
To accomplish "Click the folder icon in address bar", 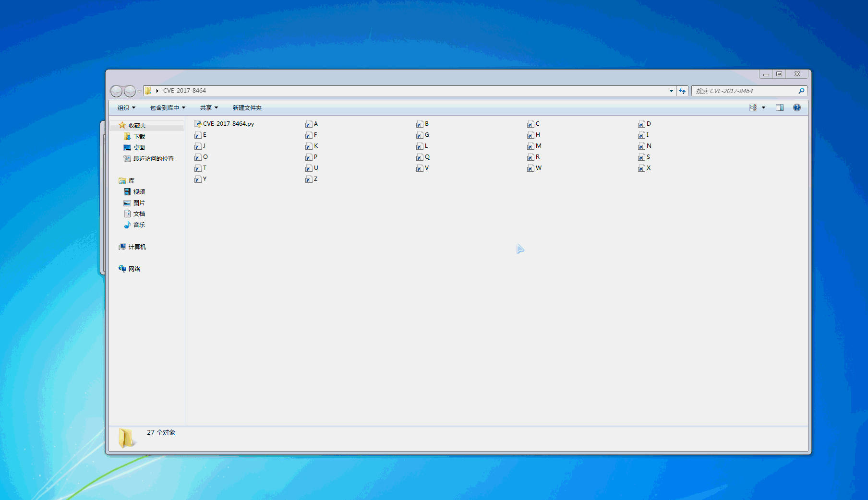I will point(148,90).
